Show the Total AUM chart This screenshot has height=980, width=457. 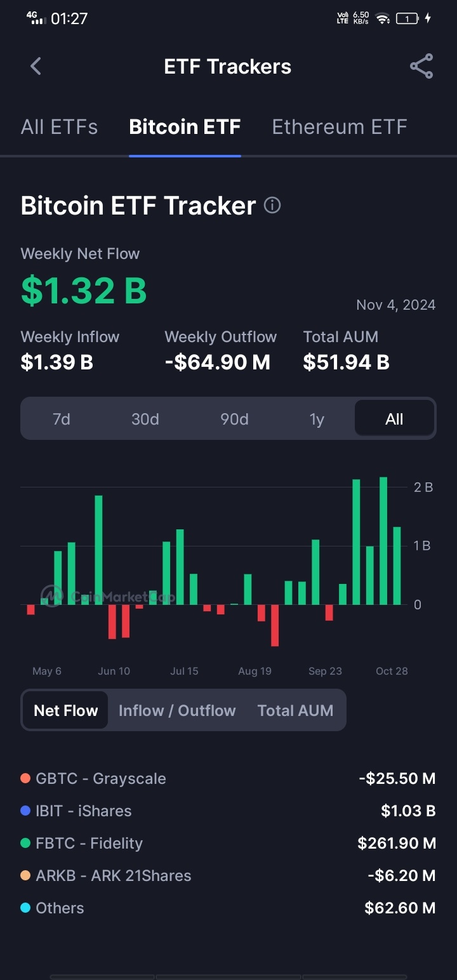pyautogui.click(x=295, y=710)
